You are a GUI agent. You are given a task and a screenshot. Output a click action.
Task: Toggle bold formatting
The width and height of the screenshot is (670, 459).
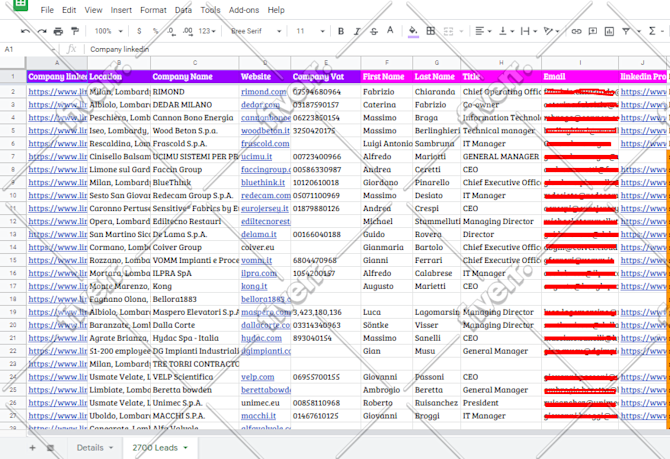[x=341, y=31]
